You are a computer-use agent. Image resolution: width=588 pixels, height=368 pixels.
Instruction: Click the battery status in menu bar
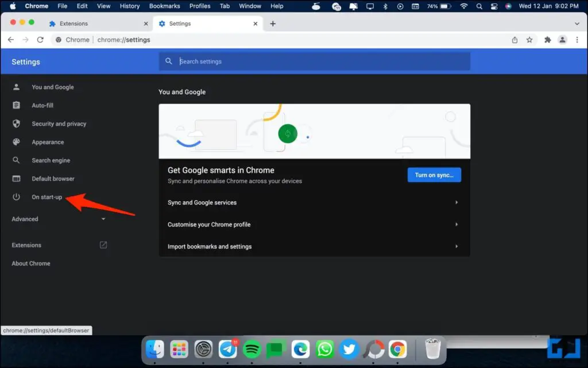coord(439,6)
